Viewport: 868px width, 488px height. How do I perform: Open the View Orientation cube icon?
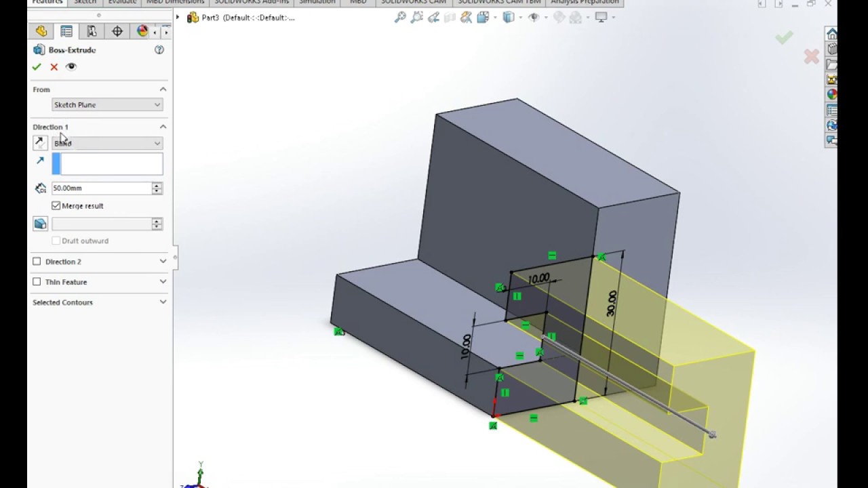(x=483, y=18)
